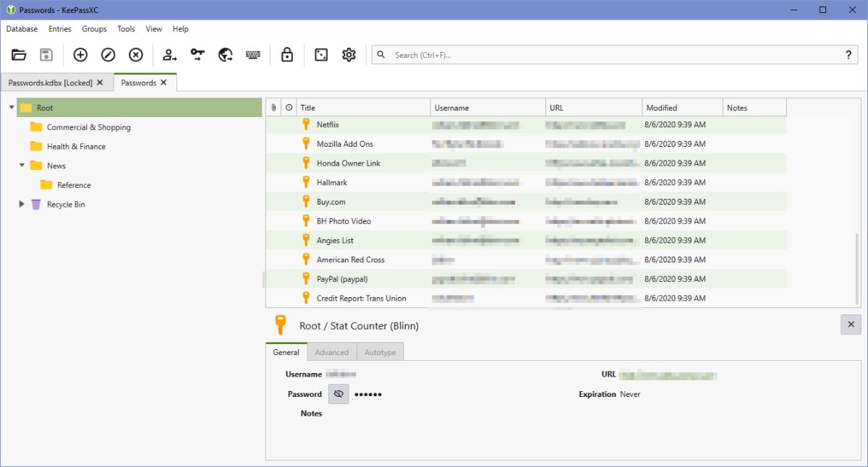Switch to the General details tab

tap(286, 352)
